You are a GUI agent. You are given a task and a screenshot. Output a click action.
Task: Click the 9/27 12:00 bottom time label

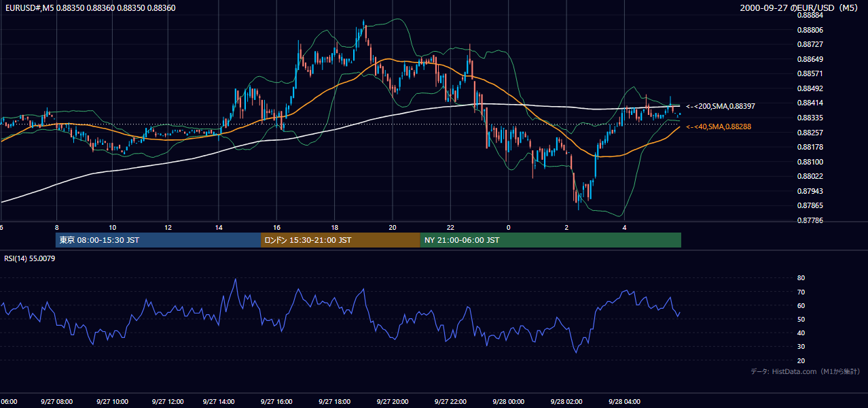click(x=166, y=401)
